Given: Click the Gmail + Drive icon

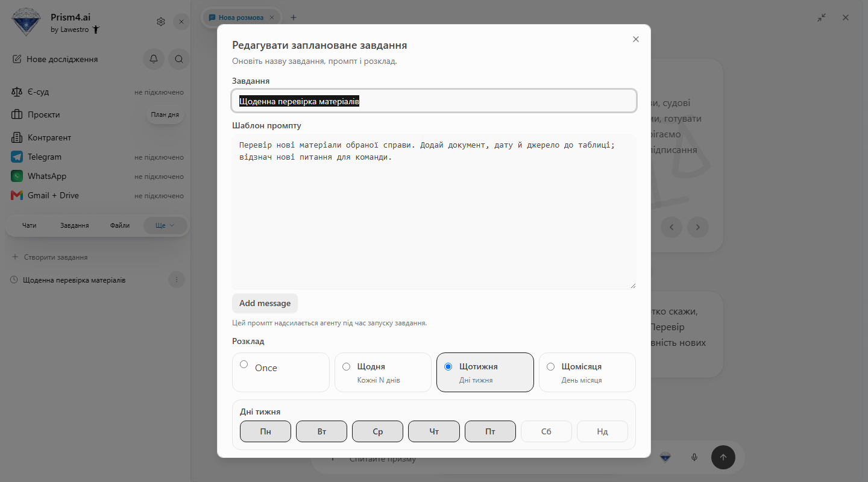Looking at the screenshot, I should pyautogui.click(x=17, y=195).
